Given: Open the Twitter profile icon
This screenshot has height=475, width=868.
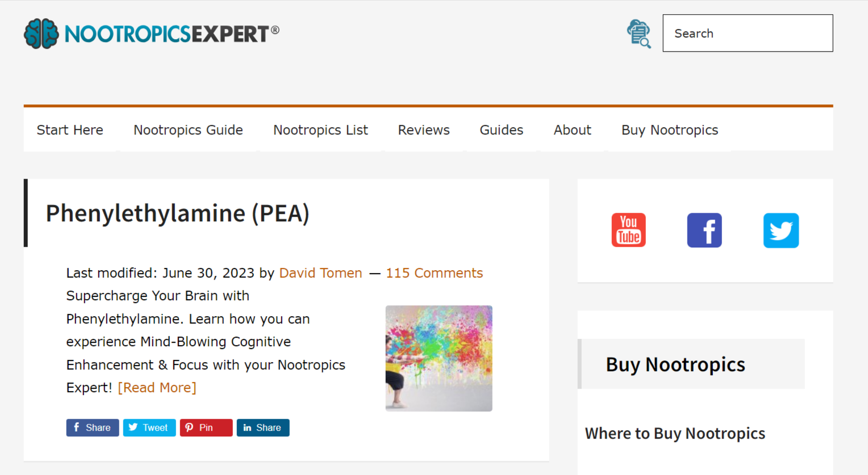Looking at the screenshot, I should [781, 230].
